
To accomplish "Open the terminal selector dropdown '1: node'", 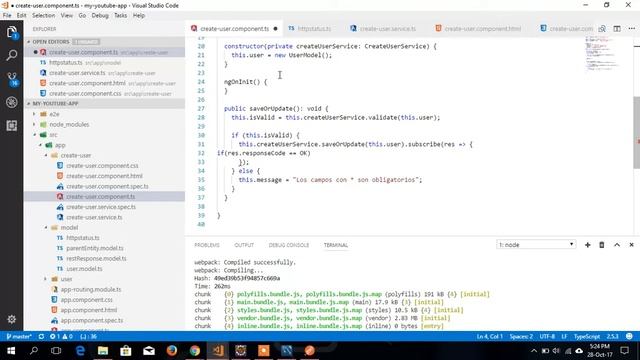I will (536, 245).
